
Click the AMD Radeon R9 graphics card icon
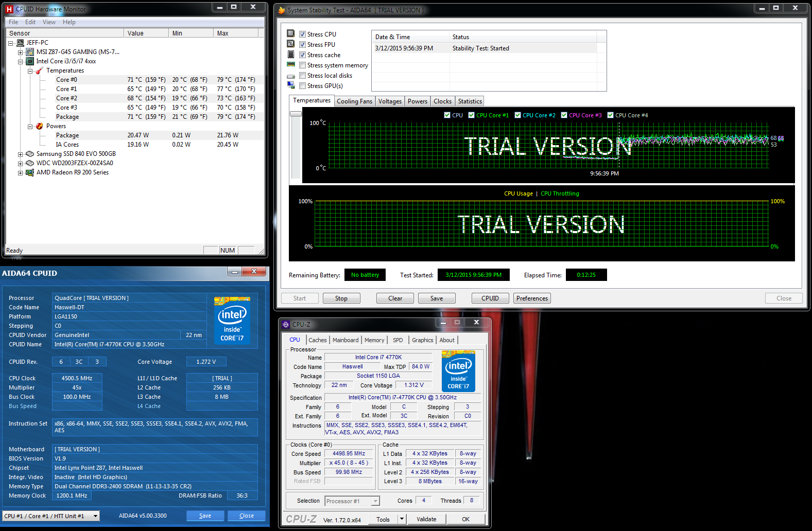(30, 172)
